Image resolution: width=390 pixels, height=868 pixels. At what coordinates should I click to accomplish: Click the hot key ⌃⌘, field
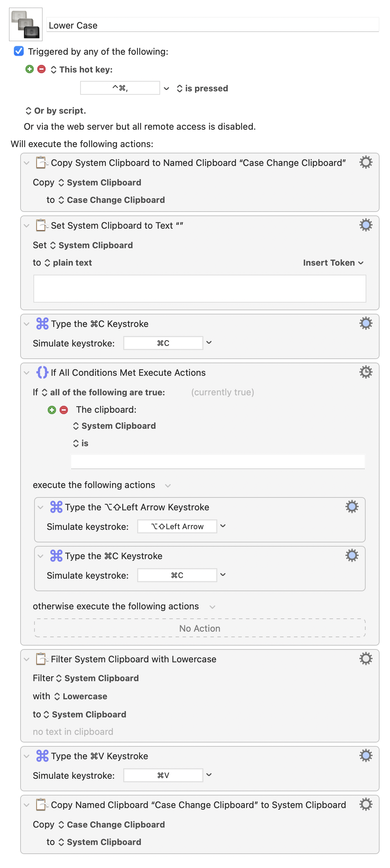(x=120, y=88)
